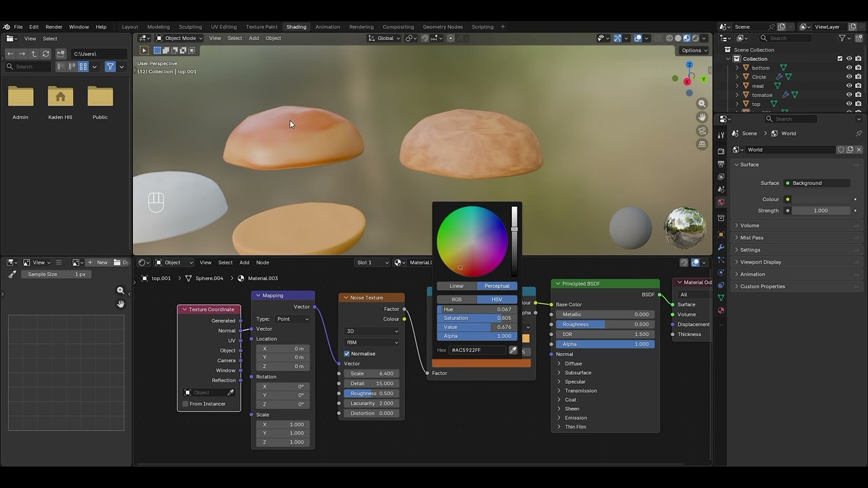Pin the properties editor context

tap(859, 134)
